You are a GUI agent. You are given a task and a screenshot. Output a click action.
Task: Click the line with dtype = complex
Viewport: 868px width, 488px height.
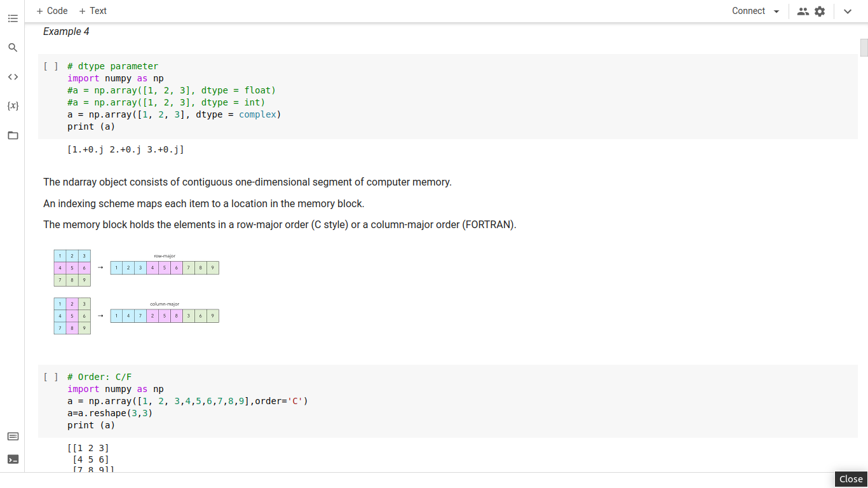click(x=173, y=114)
